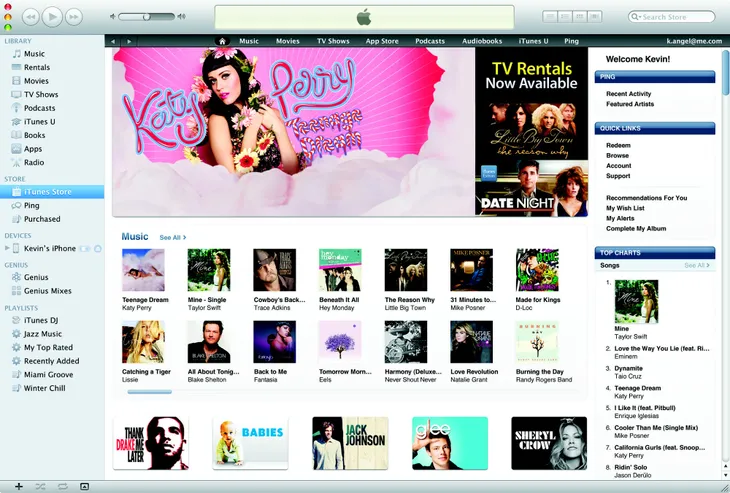The image size is (730, 493).
Task: Open the iTunes U store tab
Action: [533, 41]
